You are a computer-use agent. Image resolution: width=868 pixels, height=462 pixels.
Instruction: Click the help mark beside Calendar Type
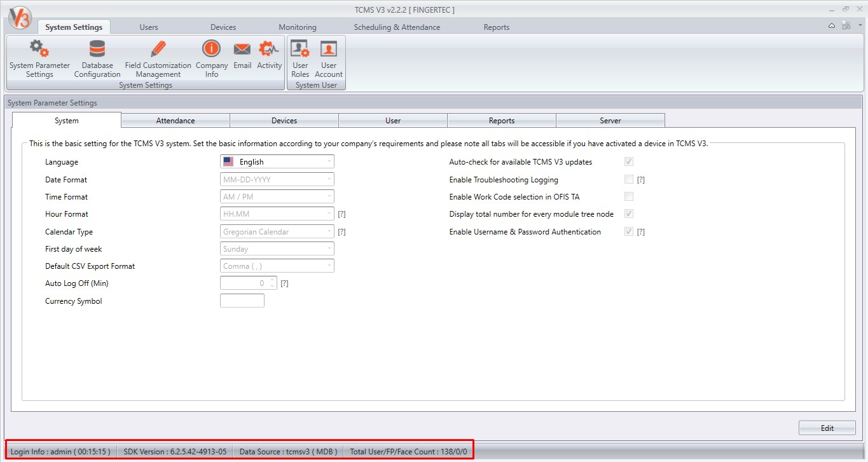coord(341,232)
